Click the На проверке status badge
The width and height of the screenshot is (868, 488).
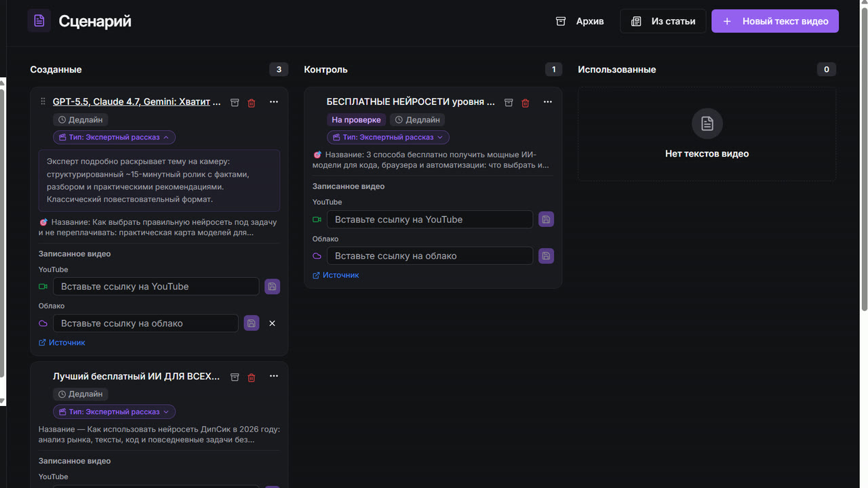click(356, 119)
